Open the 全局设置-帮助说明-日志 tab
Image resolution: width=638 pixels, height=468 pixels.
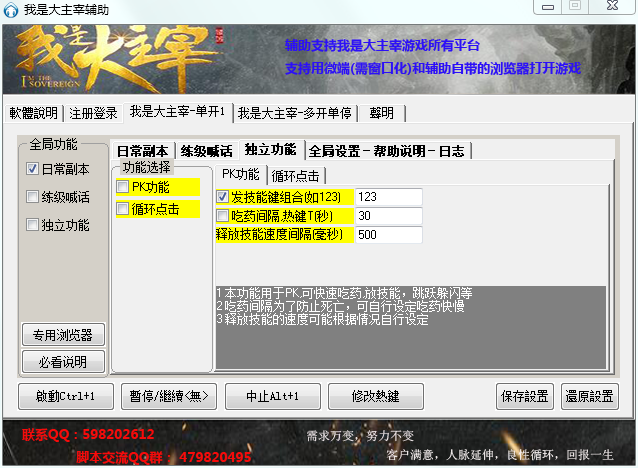386,151
